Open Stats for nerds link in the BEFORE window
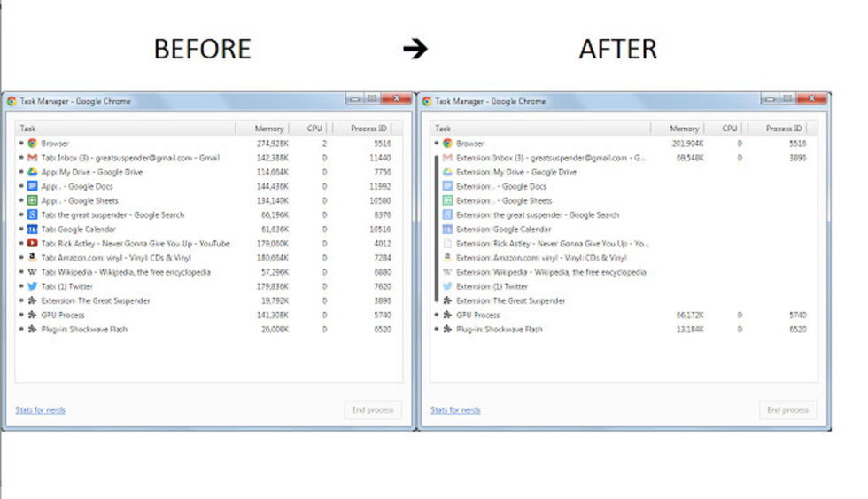Screen dimensions: 868x499 pos(40,410)
